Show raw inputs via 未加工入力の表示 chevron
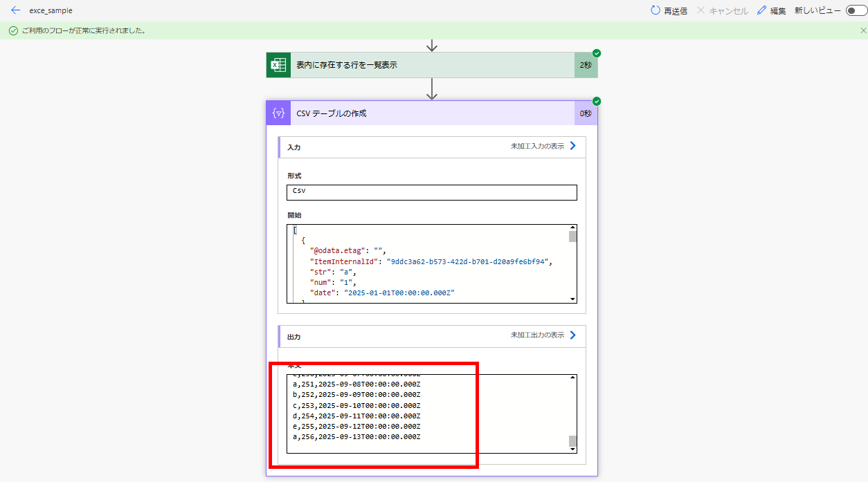 coord(572,147)
